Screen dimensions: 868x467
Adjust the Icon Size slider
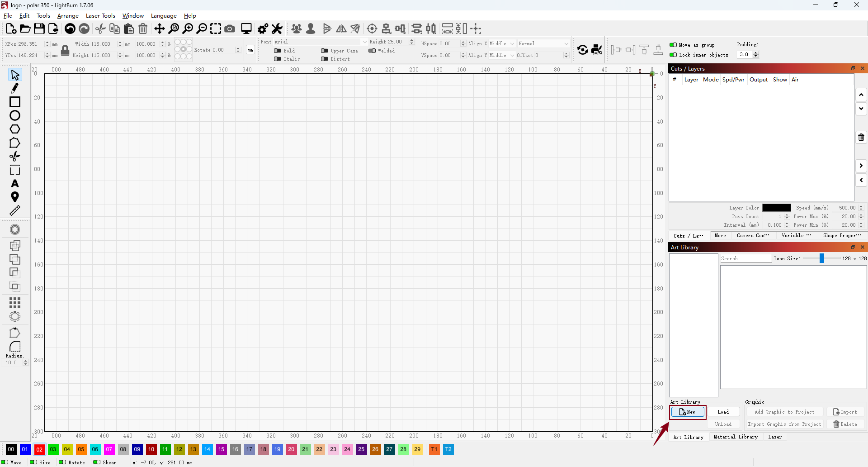[822, 258]
